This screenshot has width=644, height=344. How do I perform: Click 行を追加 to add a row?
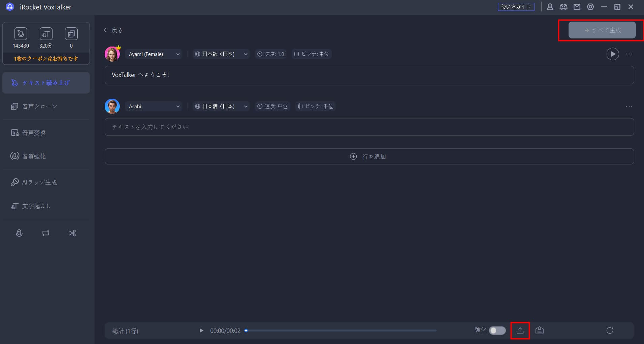coord(369,156)
